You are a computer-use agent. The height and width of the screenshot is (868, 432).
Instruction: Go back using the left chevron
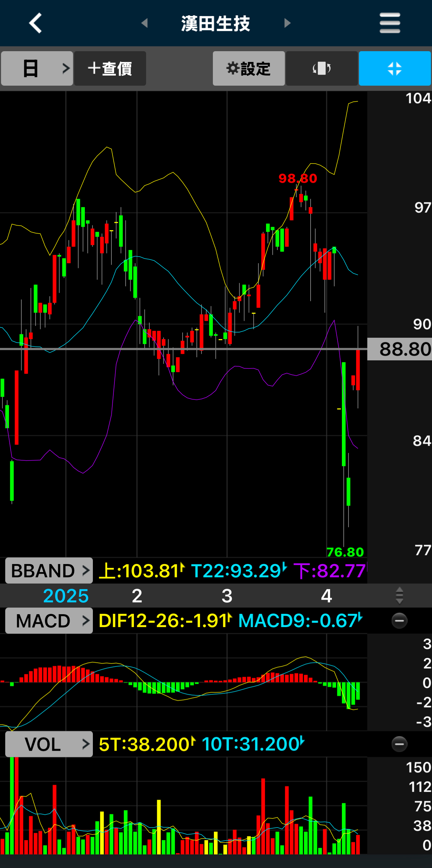35,23
